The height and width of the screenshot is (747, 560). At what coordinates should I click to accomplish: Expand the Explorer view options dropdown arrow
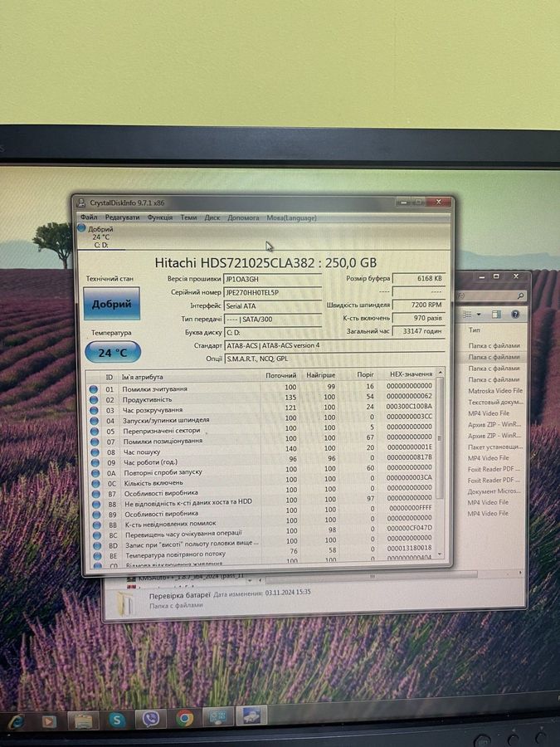(479, 315)
